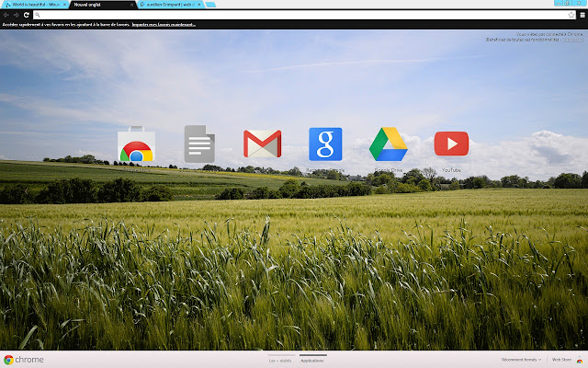Close the 'Nouvel onglet' tab
Image resolution: width=588 pixels, height=368 pixels.
click(x=131, y=5)
